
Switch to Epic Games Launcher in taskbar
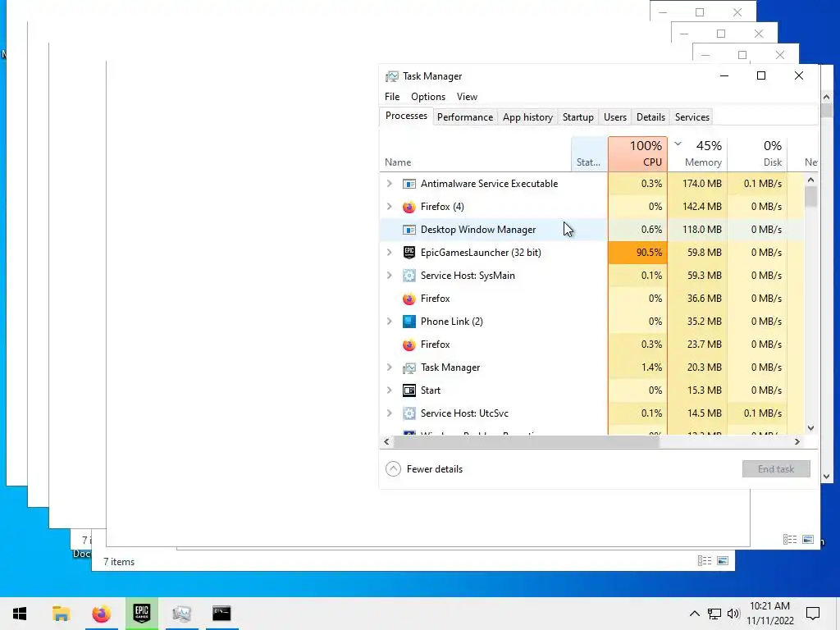coord(141,614)
